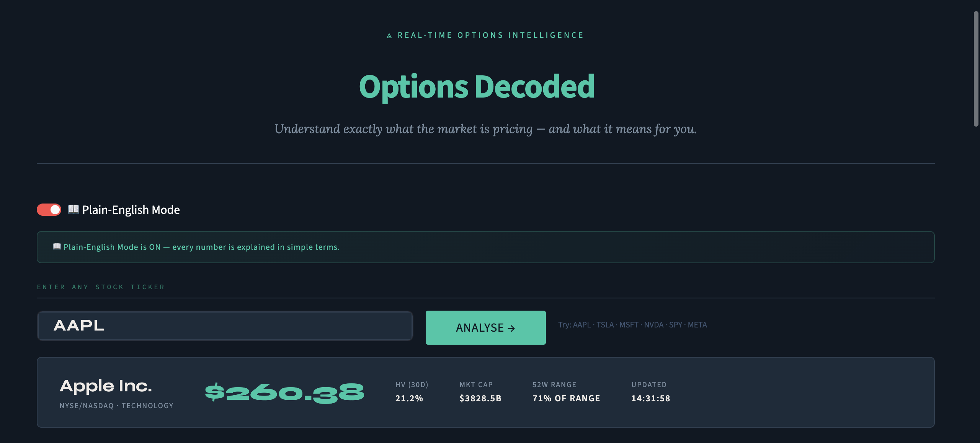Viewport: 980px width, 443px height.
Task: Select the NVDA ticker suggestion
Action: coord(654,324)
